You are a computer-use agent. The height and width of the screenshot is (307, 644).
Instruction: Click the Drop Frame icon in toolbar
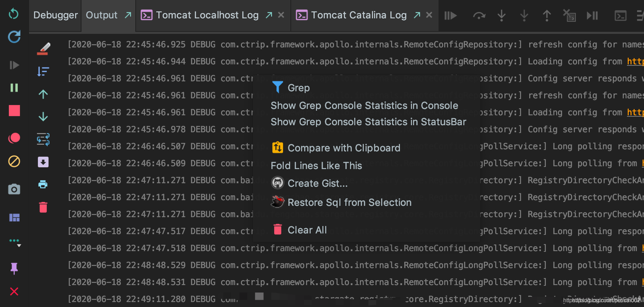click(569, 16)
